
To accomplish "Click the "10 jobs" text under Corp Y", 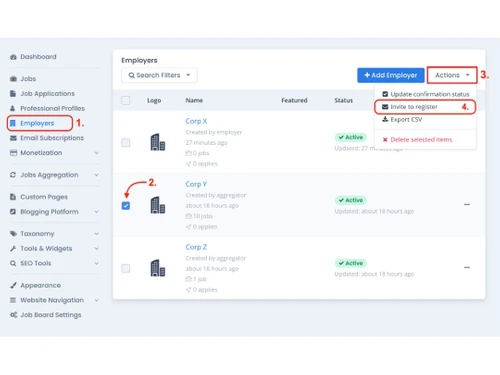I will click(x=203, y=216).
